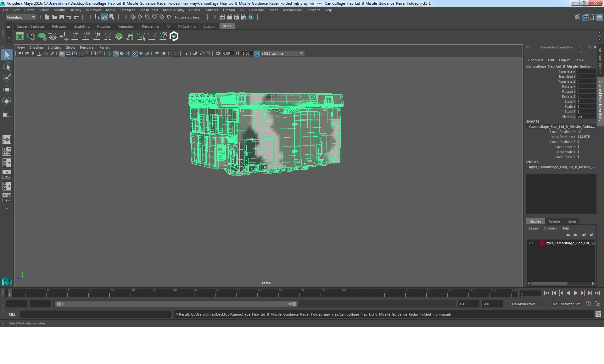604x364 pixels.
Task: Toggle wireframe display mode icon
Action: tap(109, 53)
